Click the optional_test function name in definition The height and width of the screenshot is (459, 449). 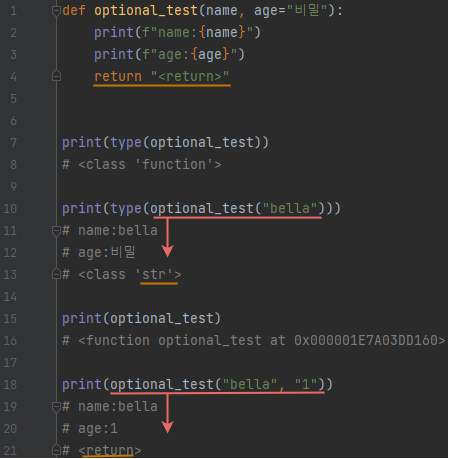(146, 11)
